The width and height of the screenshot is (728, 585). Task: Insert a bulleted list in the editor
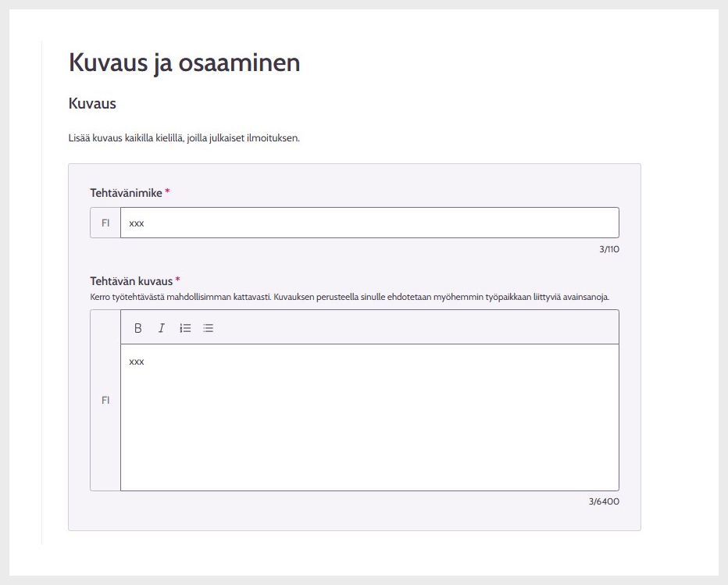pos(208,328)
